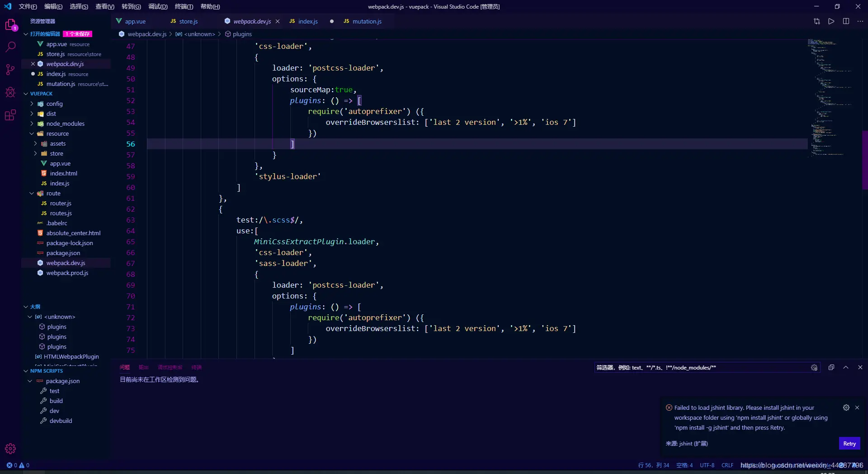Open the Extensions view
868x474 pixels.
point(10,115)
